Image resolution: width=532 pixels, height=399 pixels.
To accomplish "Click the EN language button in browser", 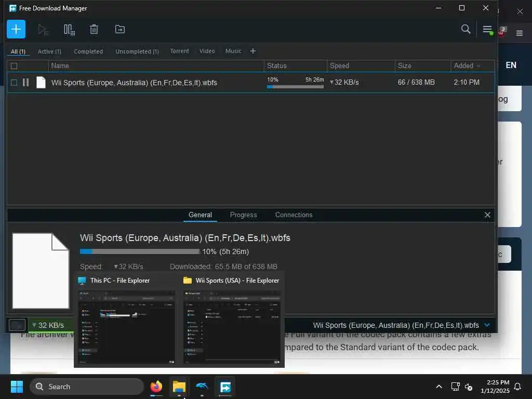I will [x=511, y=65].
